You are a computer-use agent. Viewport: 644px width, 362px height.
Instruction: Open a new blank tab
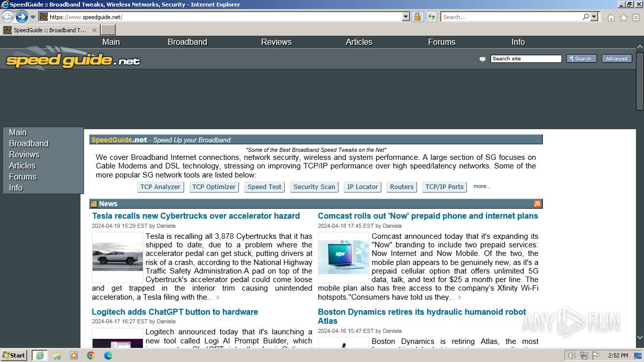108,30
